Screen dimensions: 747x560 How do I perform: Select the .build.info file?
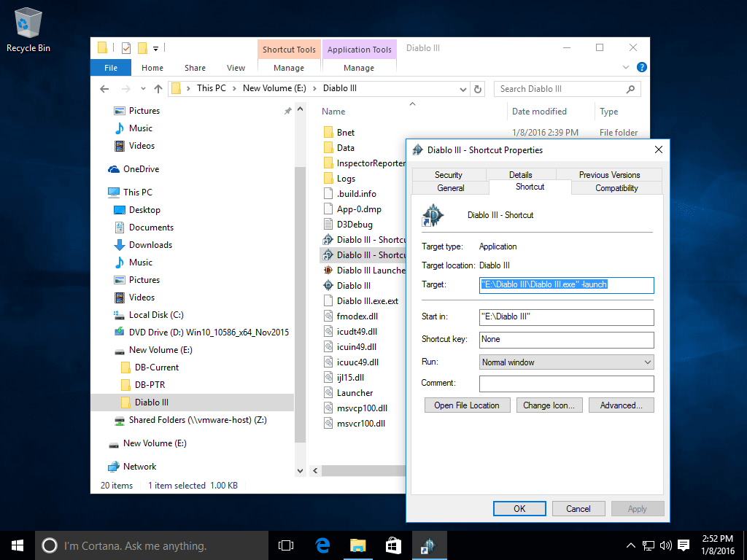pos(356,194)
